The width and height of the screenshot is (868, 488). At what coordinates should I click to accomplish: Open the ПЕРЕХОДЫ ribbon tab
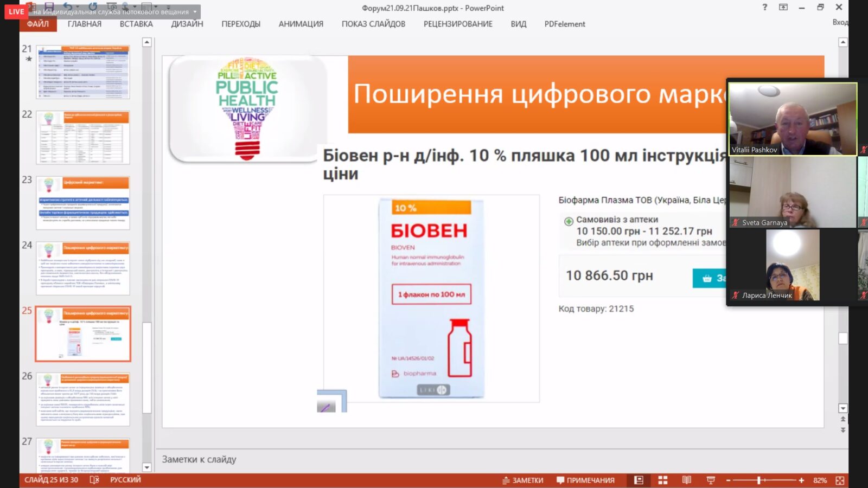(x=241, y=24)
